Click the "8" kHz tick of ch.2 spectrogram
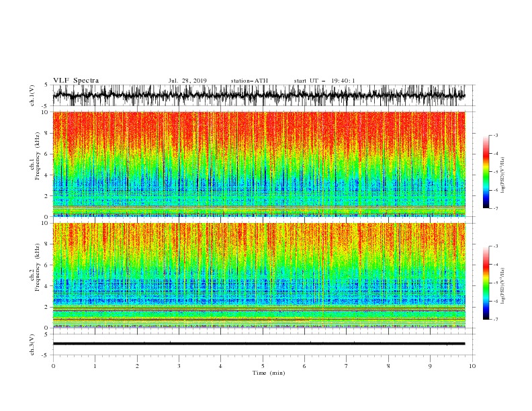The width and height of the screenshot is (532, 411). pyautogui.click(x=46, y=244)
